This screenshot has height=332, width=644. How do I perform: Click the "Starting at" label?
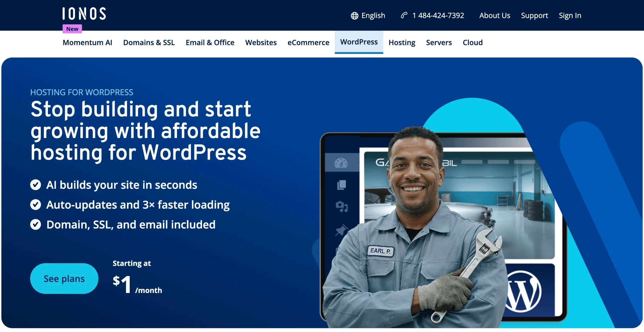[x=132, y=263]
